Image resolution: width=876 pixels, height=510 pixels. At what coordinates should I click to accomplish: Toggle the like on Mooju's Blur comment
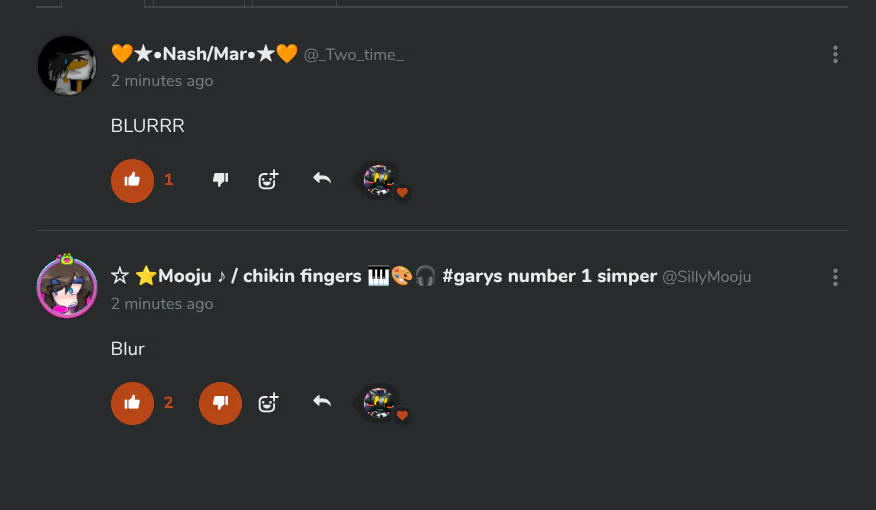click(132, 403)
